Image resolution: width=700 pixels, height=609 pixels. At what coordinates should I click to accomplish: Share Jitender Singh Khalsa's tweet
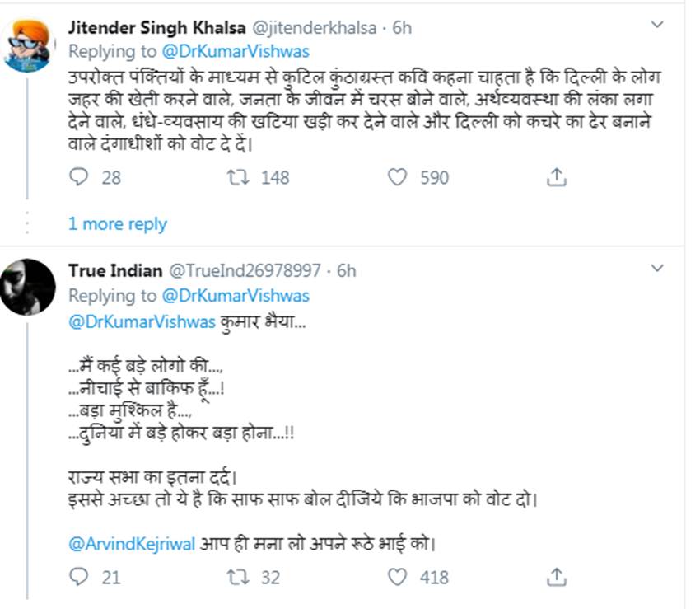557,177
